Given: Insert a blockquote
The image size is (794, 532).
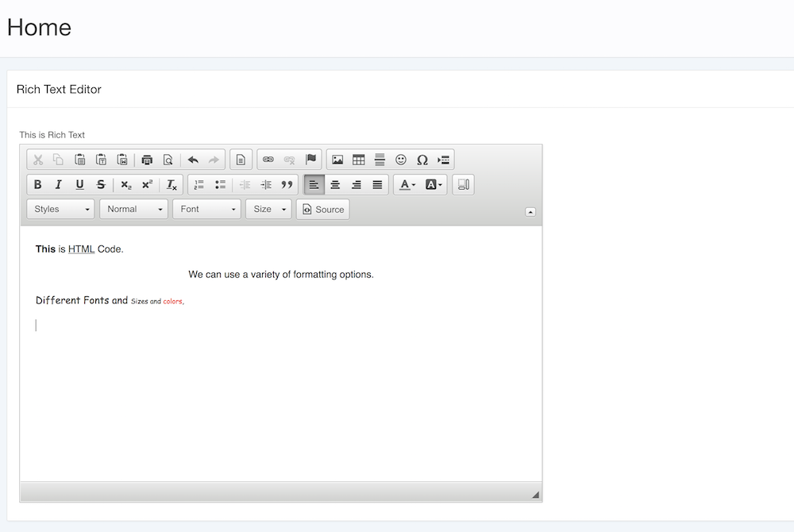Looking at the screenshot, I should (x=286, y=184).
